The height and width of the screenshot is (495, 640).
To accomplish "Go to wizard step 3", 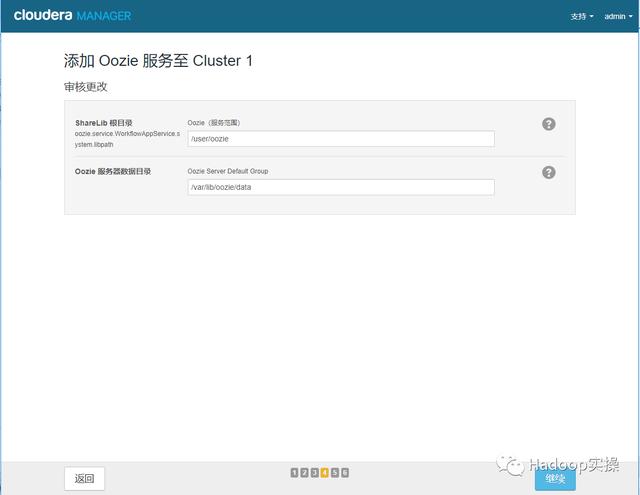I will (x=315, y=473).
